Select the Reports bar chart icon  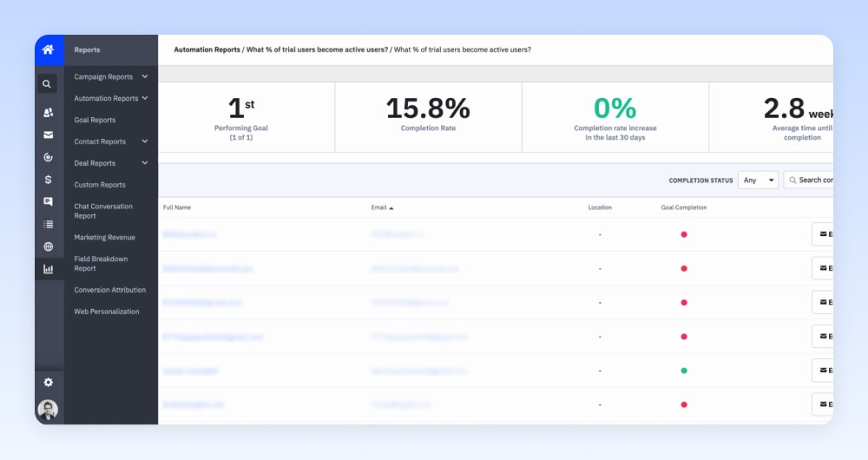pos(48,269)
